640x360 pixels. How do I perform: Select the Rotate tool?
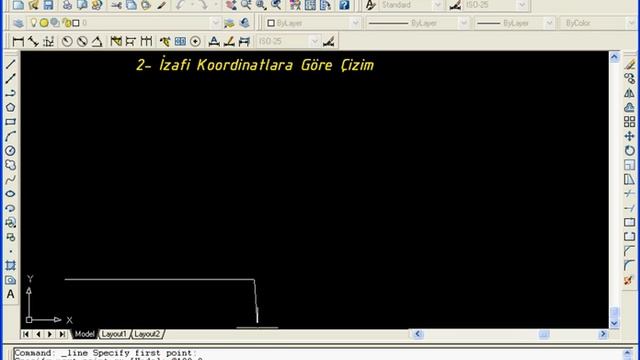(629, 151)
